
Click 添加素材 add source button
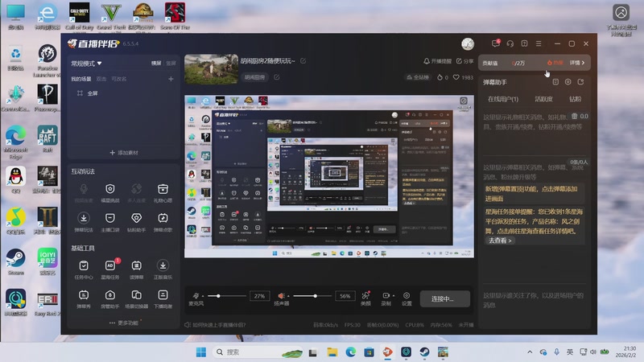pyautogui.click(x=124, y=153)
